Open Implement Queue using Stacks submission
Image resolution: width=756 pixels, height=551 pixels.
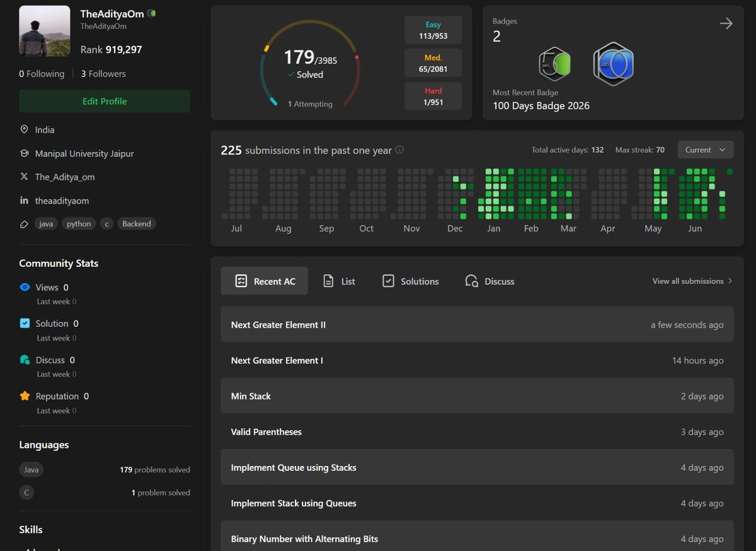point(477,467)
